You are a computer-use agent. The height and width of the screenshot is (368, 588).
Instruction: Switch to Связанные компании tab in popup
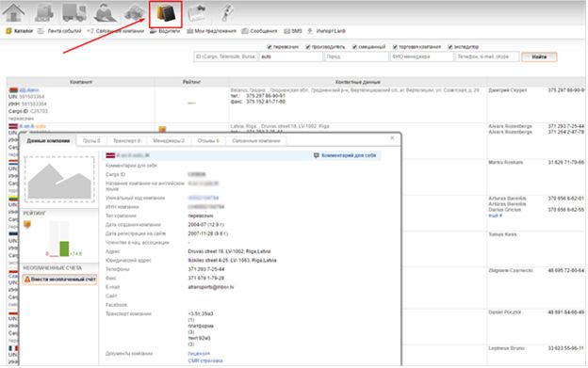(x=256, y=141)
